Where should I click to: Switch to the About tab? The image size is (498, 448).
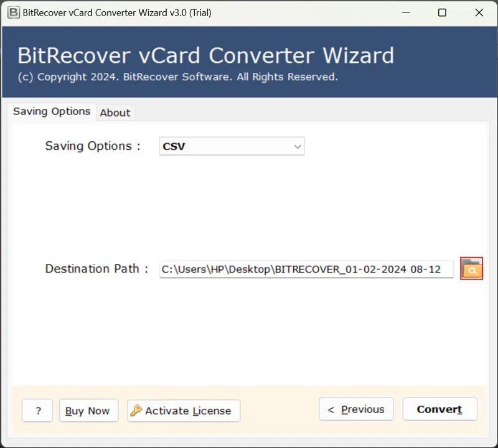115,113
